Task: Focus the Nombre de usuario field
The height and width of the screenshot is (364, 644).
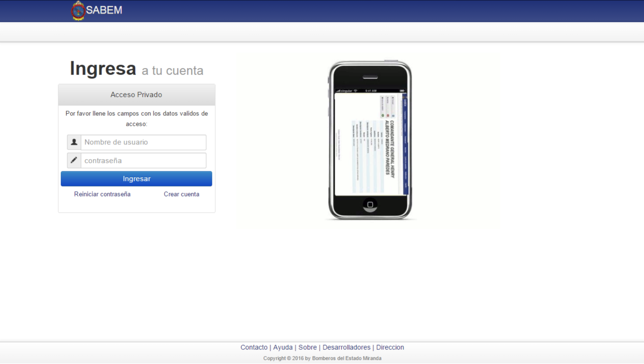Action: pos(143,142)
